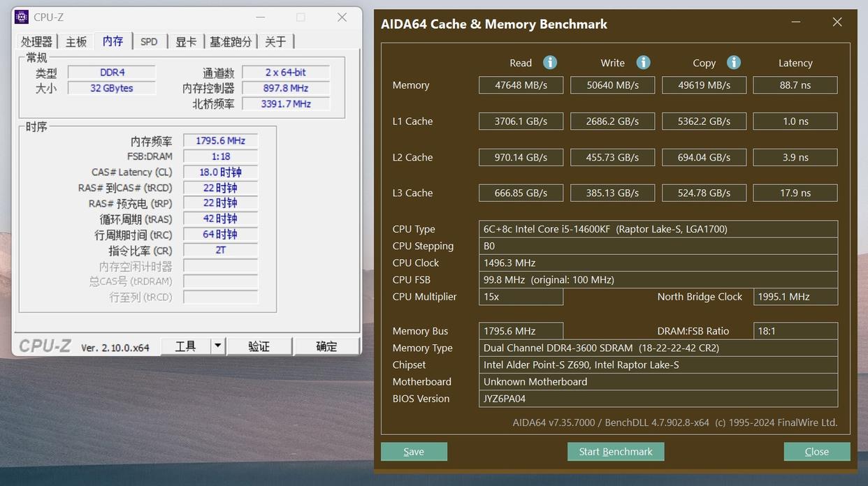Click the memory type field showing DDR4
The height and width of the screenshot is (486, 868).
pyautogui.click(x=112, y=73)
